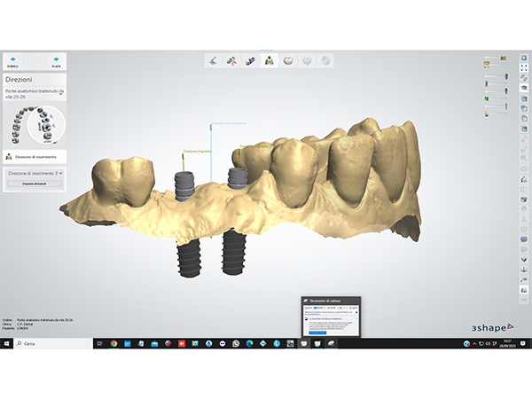Click the Indietro back arrow
This screenshot has width=532, height=399.
pos(12,59)
